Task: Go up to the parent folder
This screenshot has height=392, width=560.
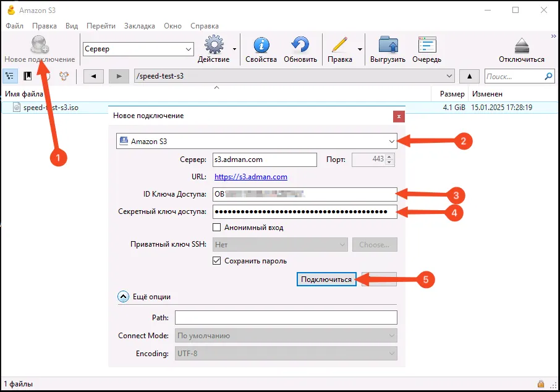Action: pos(469,76)
